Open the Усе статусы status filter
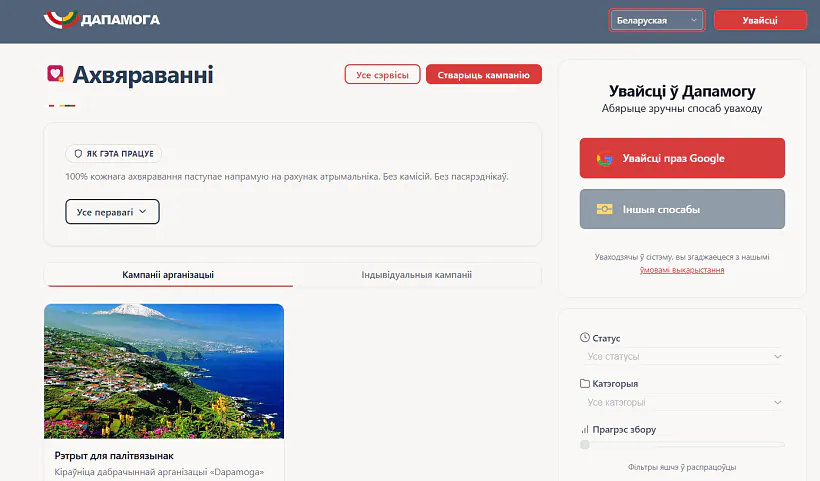This screenshot has width=820, height=481. pyautogui.click(x=683, y=356)
